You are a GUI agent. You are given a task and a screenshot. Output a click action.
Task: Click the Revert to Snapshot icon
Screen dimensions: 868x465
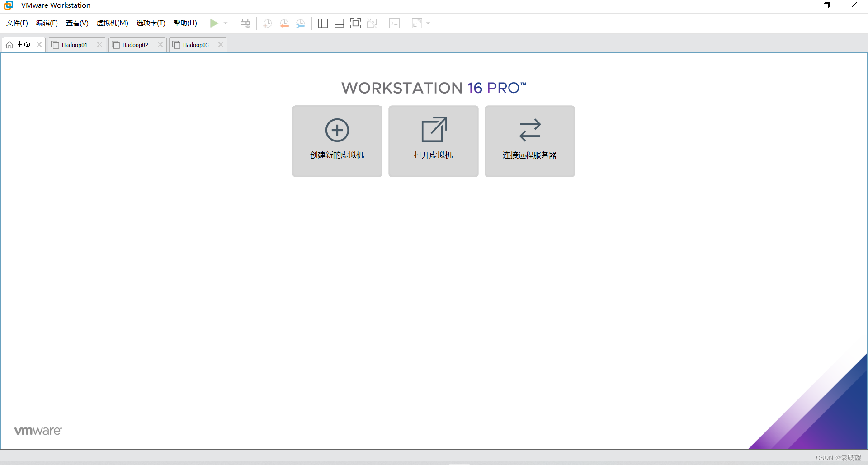pyautogui.click(x=284, y=23)
